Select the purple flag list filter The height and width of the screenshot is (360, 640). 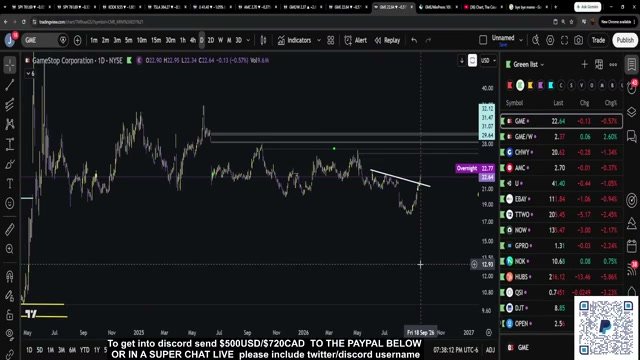coord(540,85)
